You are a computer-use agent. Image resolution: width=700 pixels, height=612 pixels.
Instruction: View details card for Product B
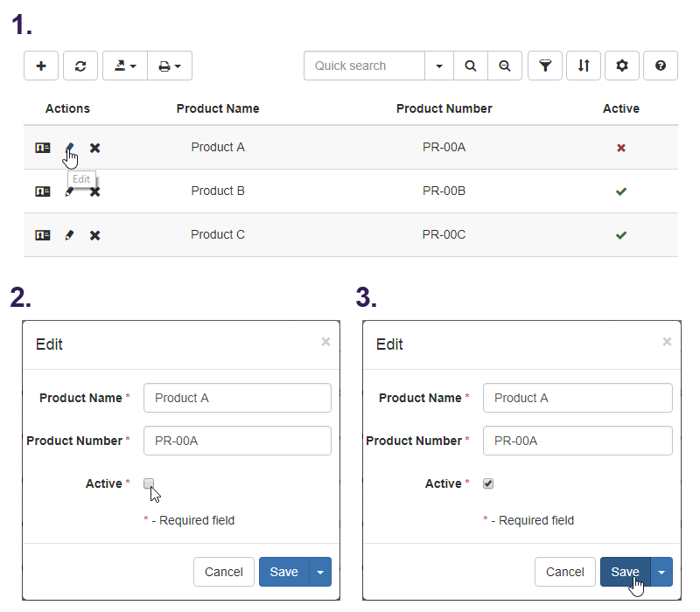(x=42, y=191)
